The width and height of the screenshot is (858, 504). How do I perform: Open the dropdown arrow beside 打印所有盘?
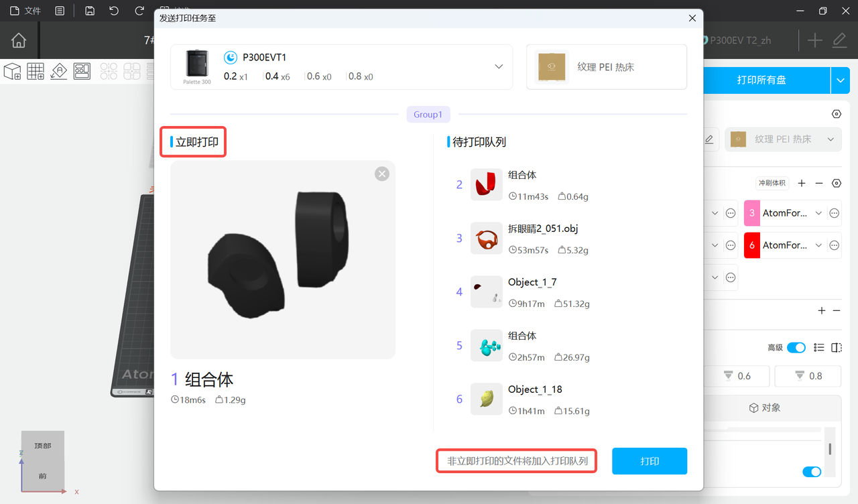(841, 80)
